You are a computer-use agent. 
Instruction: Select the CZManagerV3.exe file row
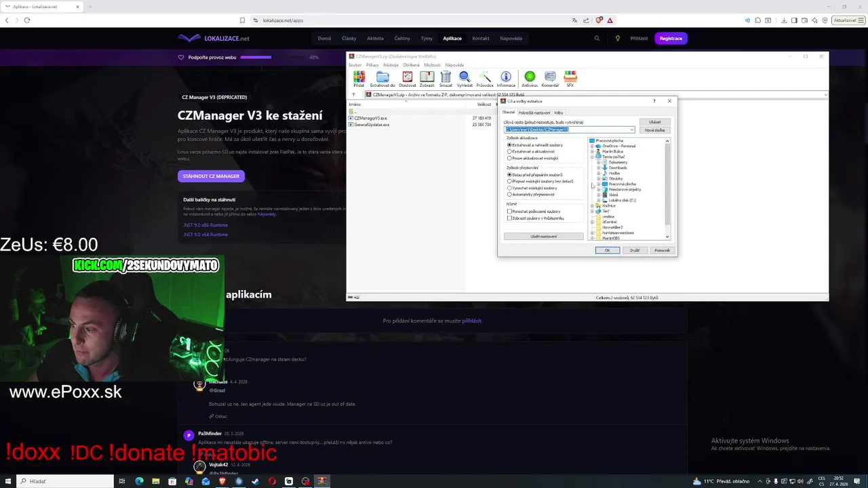coord(407,119)
